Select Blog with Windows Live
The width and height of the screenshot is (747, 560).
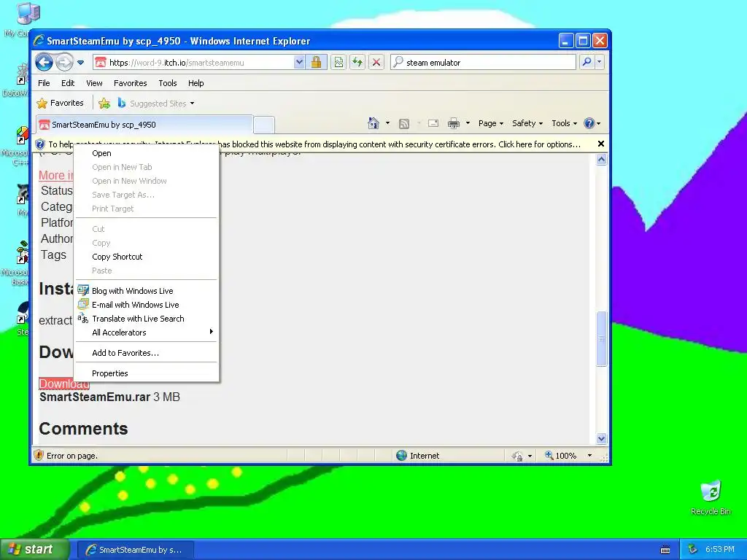pos(147,291)
